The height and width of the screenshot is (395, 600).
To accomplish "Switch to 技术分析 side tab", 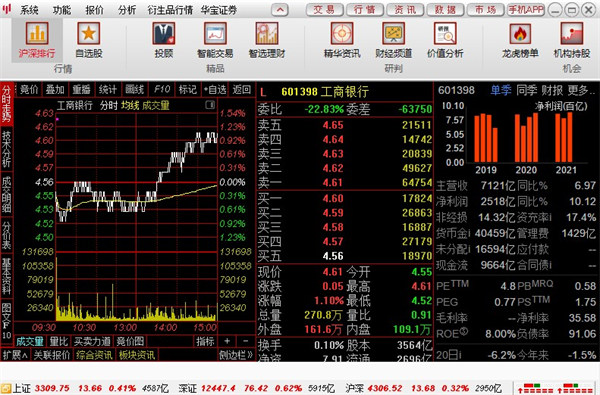I will tap(7, 149).
